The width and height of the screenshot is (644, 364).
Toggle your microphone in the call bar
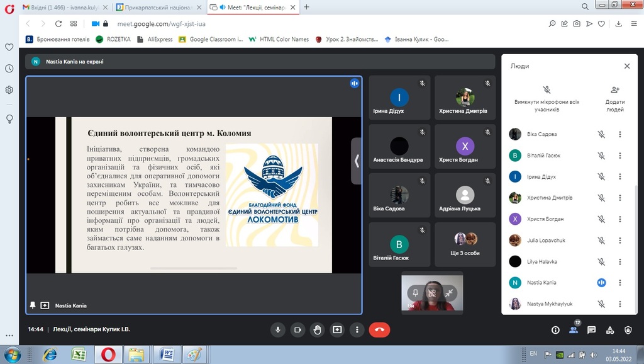pos(277,329)
